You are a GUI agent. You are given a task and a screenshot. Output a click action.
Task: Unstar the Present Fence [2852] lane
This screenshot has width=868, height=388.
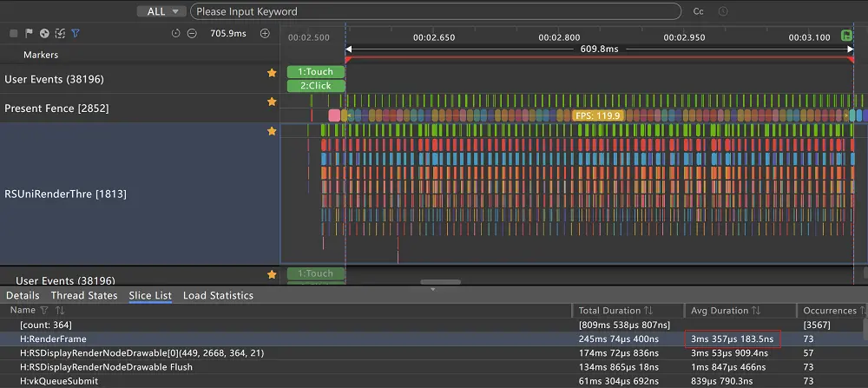(272, 102)
